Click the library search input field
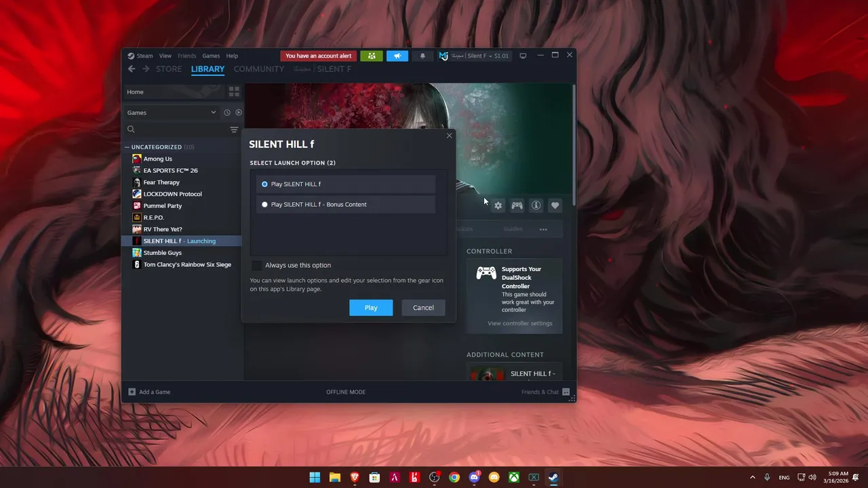The image size is (868, 488). coord(182,129)
